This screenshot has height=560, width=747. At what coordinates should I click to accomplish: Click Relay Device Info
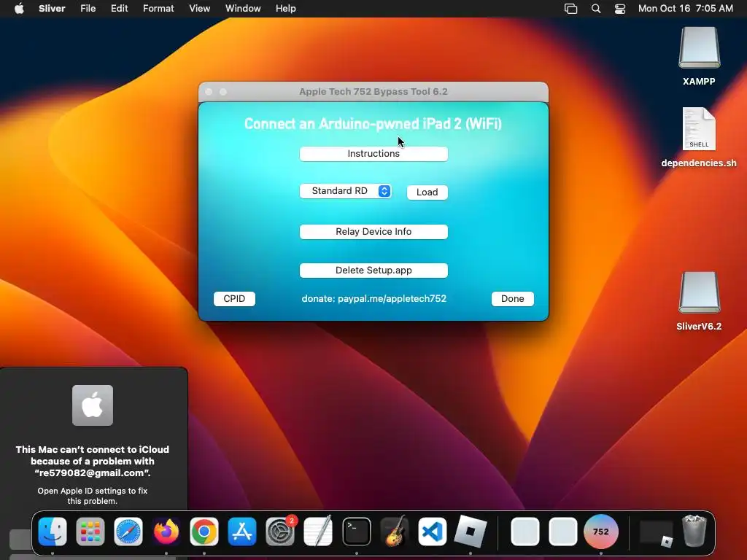(373, 232)
